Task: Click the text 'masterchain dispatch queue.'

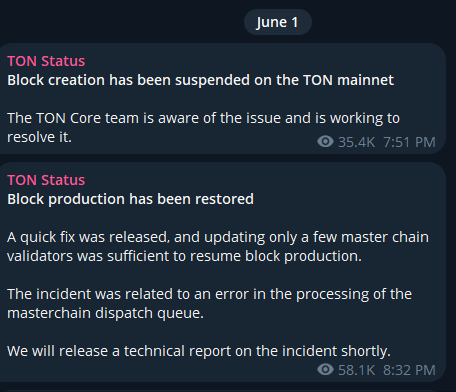Action: click(105, 313)
